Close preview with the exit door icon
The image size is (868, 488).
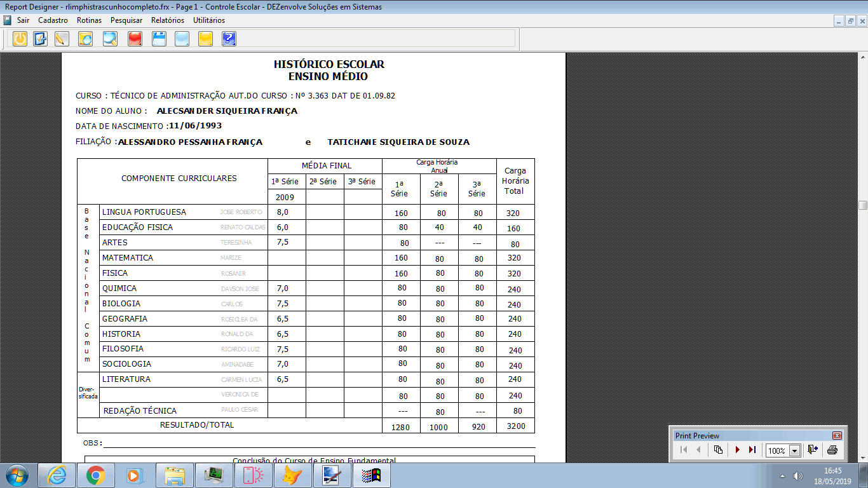click(x=813, y=450)
